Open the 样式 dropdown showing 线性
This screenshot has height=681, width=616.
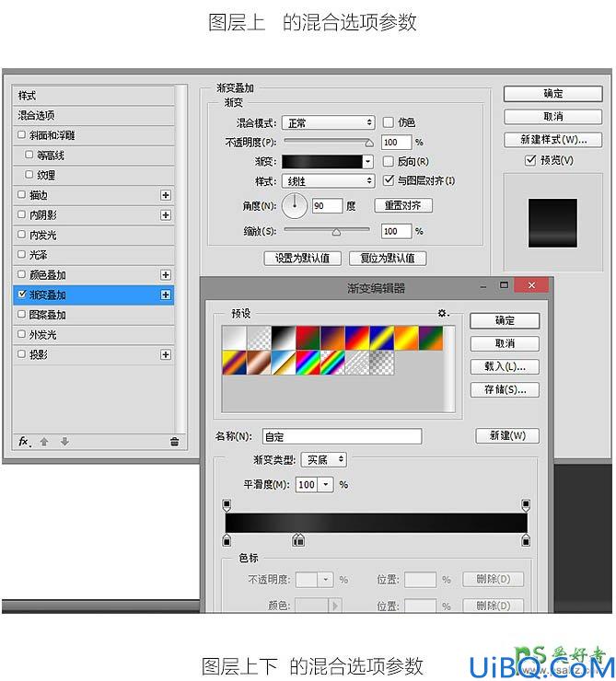pyautogui.click(x=328, y=181)
